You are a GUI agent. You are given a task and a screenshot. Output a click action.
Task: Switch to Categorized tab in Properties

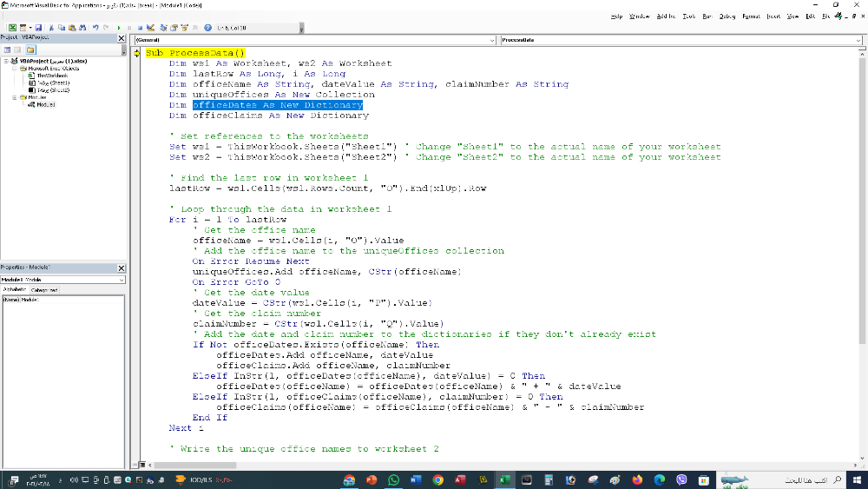(44, 289)
